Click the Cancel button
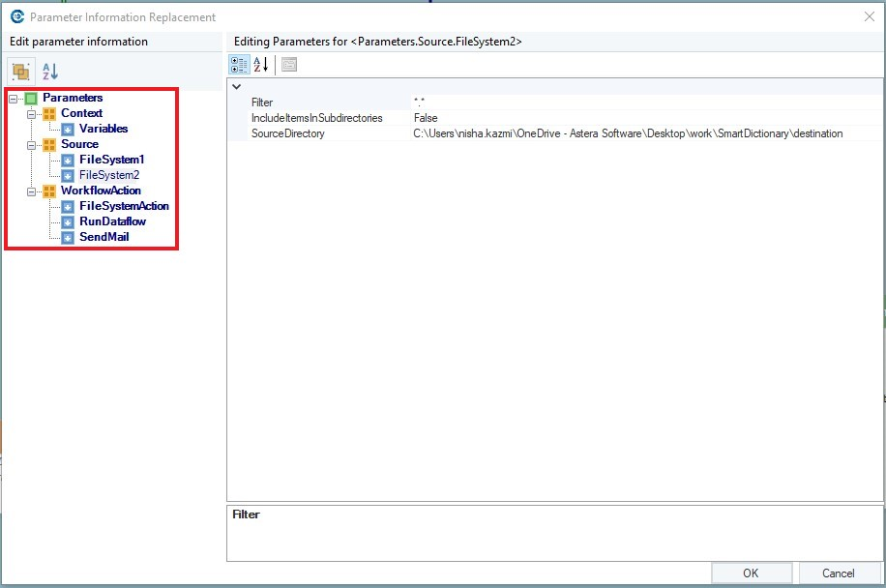Viewport: 886px width, 588px height. click(x=838, y=573)
